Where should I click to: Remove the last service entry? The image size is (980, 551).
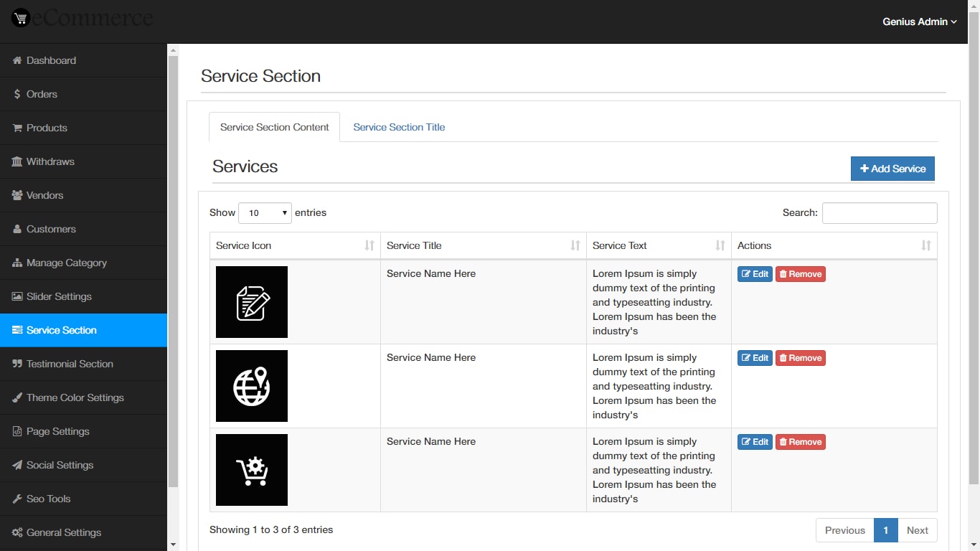[x=800, y=441]
